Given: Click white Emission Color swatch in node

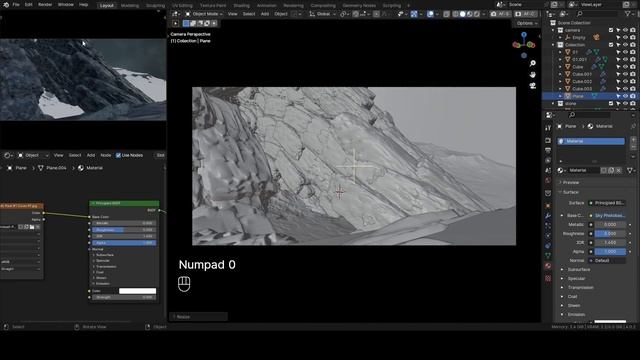Looking at the screenshot, I should click(138, 291).
